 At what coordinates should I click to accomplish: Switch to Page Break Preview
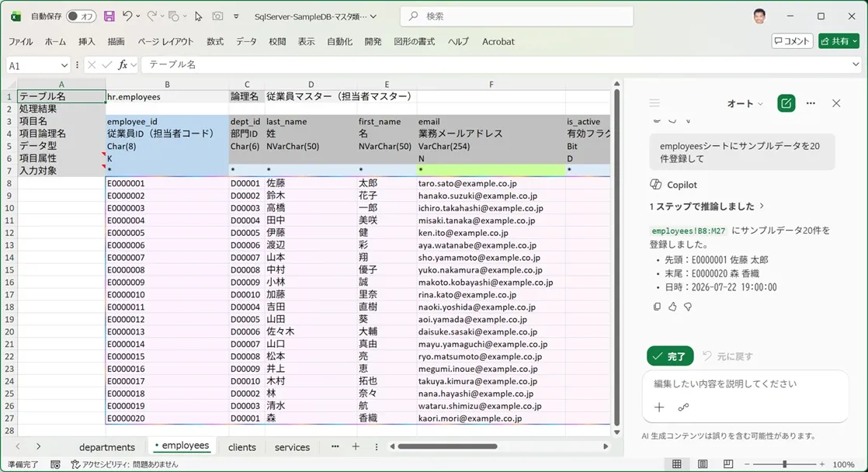(x=728, y=464)
